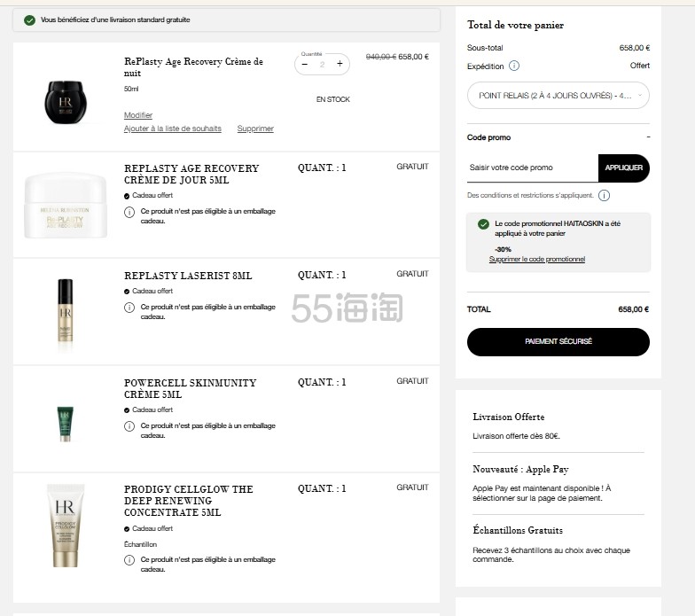The width and height of the screenshot is (695, 616).
Task: Click info icon under Prodigy Cellglow concentrate
Action: coord(129,560)
